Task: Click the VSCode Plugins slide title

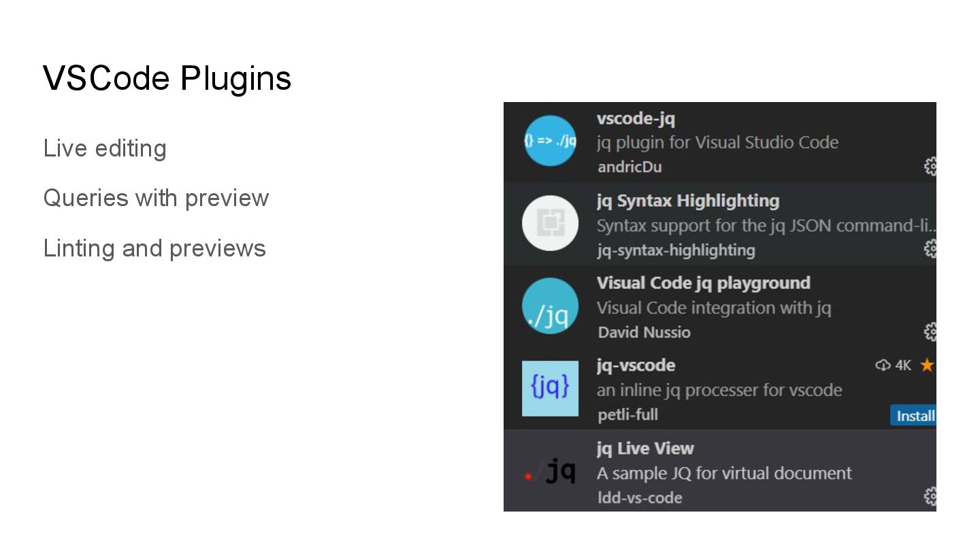Action: tap(167, 78)
